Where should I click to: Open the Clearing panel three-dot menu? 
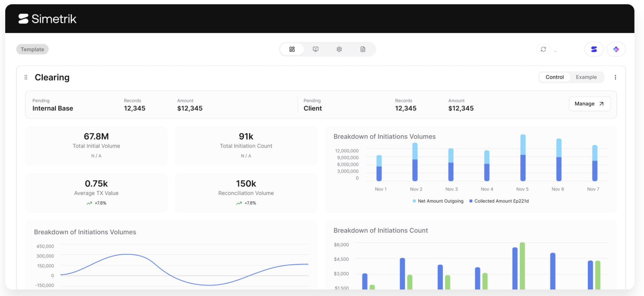[615, 77]
